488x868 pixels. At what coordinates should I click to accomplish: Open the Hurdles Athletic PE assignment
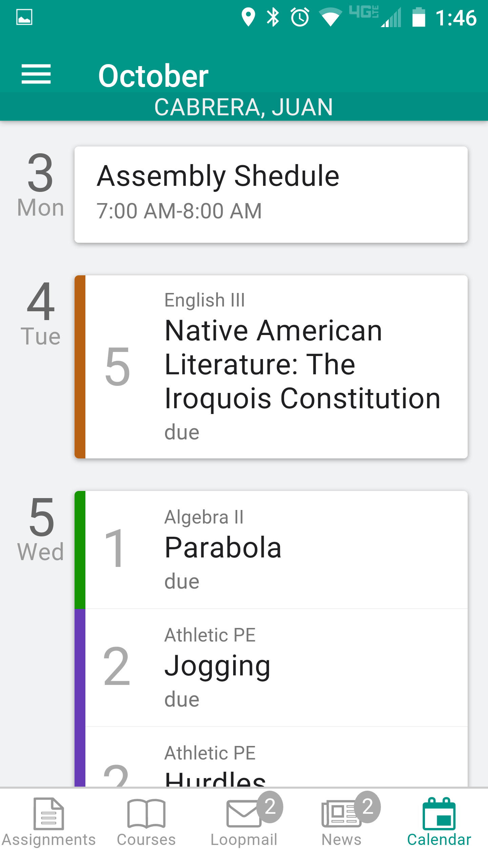[271, 757]
